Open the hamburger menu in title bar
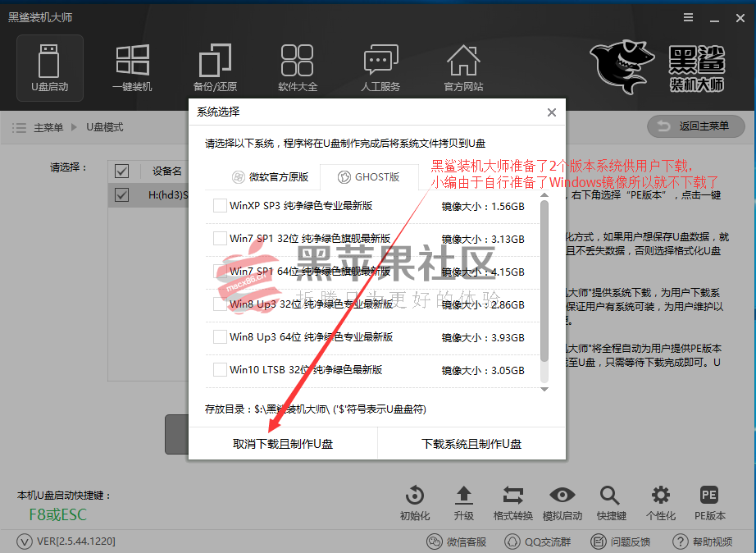756x553 pixels. click(x=689, y=18)
